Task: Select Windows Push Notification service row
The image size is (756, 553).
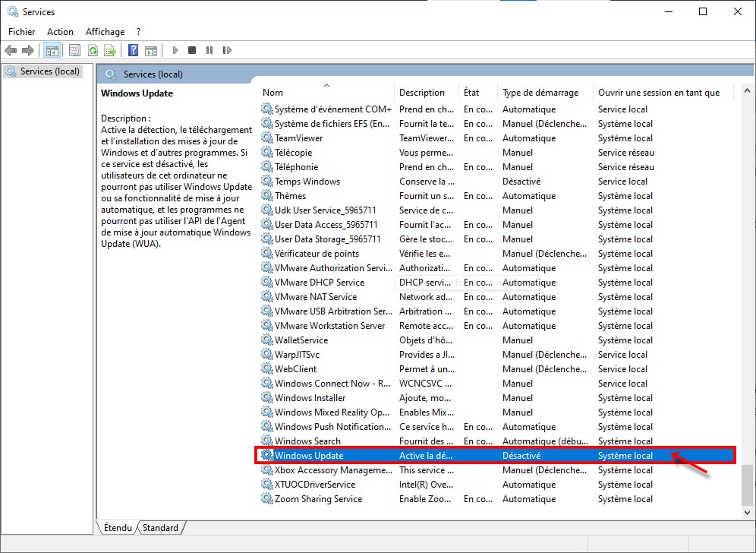Action: pyautogui.click(x=495, y=427)
